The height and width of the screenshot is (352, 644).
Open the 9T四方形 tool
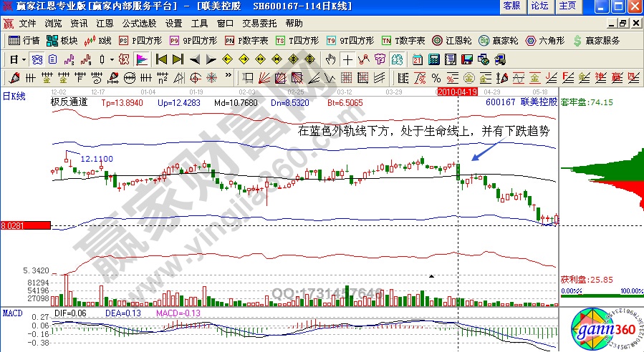pos(350,41)
